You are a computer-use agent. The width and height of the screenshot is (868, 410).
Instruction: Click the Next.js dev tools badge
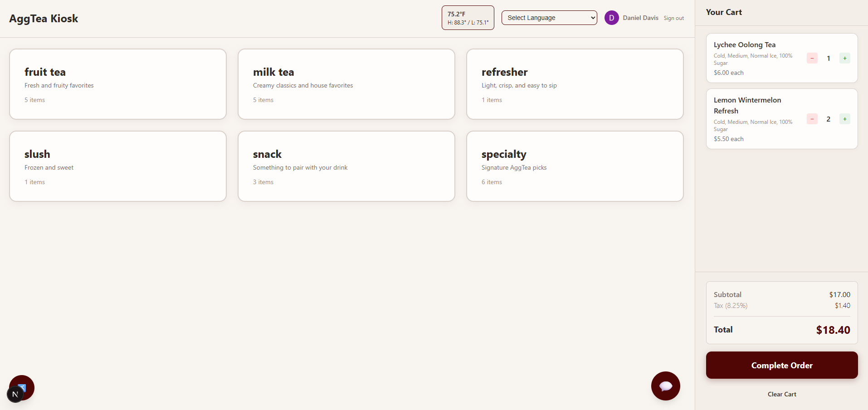[15, 394]
